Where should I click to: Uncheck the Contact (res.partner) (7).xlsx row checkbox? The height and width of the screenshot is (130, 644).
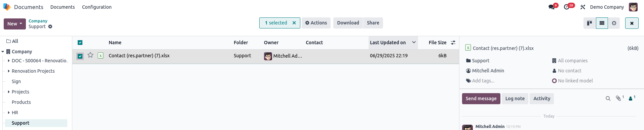coord(80,56)
